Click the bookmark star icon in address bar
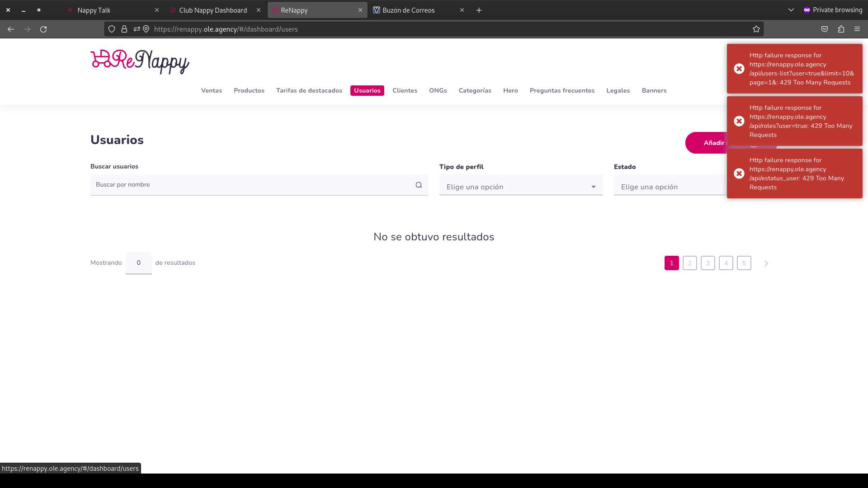This screenshot has width=868, height=488. pos(756,29)
